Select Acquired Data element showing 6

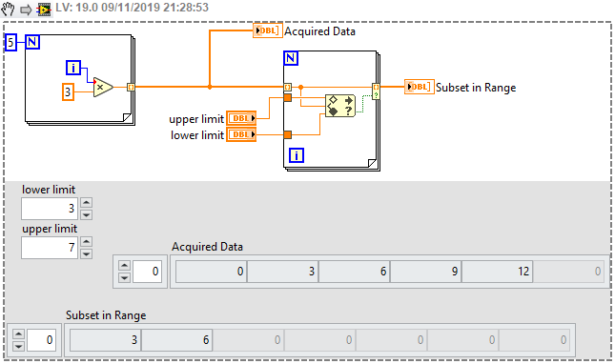[354, 272]
